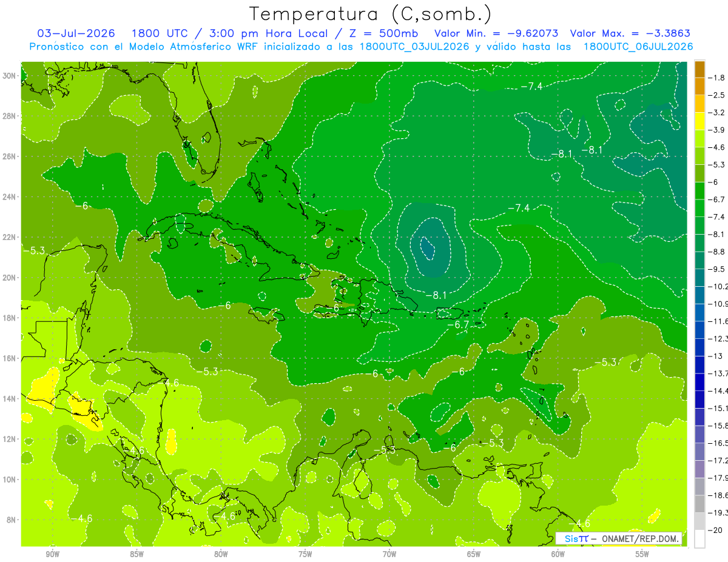Click the 22N latitude axis label
The width and height of the screenshot is (728, 562).
pos(10,237)
